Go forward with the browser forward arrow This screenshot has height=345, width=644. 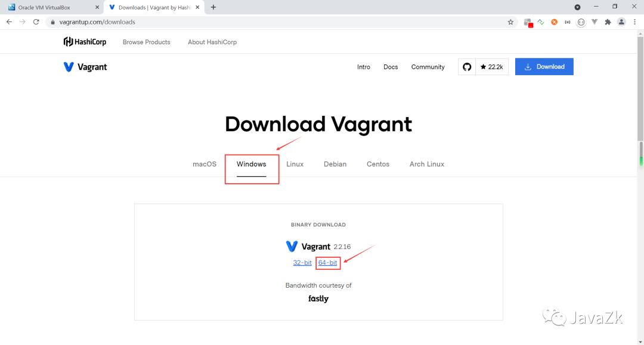coord(23,22)
